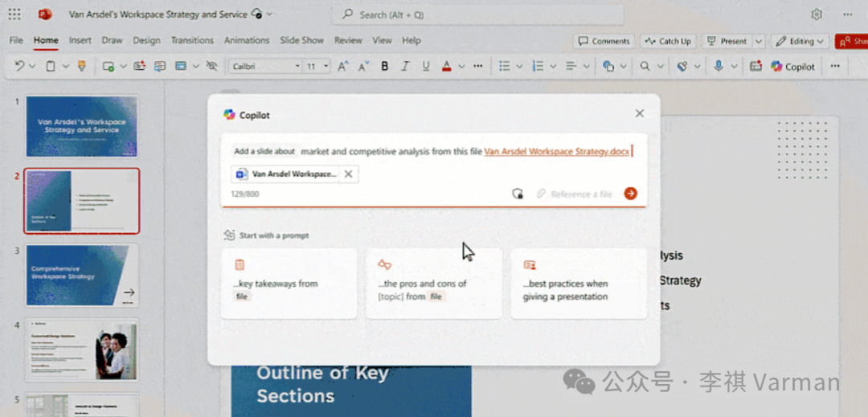Open the Undo dropdown arrow
Image resolution: width=868 pixels, height=417 pixels.
click(32, 67)
